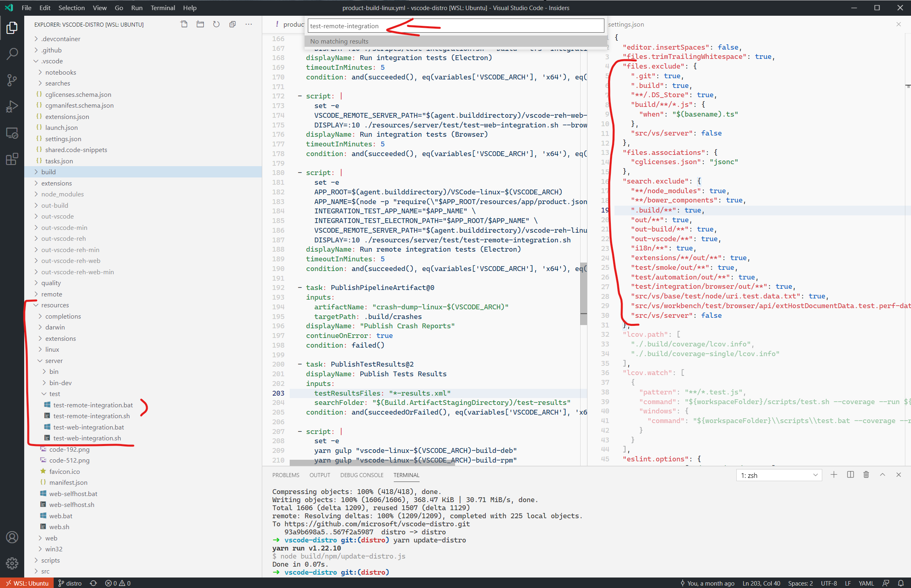
Task: Click Spaces: 2 indentation setting
Action: coord(800,583)
